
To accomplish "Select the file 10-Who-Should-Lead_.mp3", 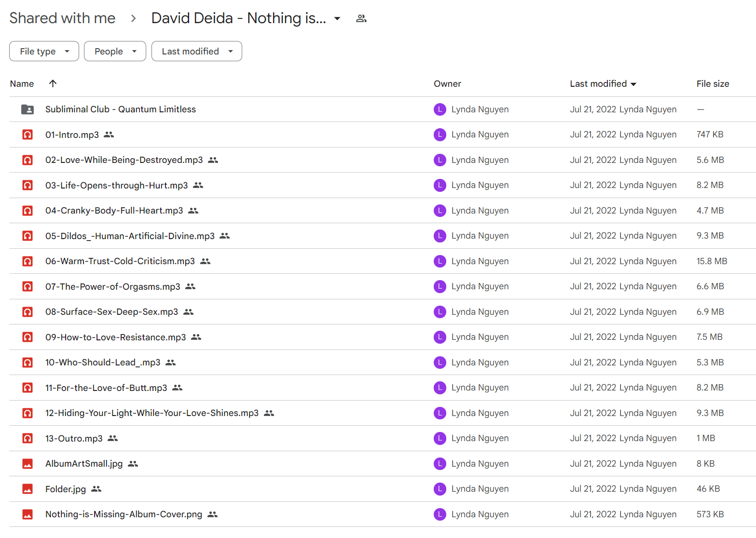I will pyautogui.click(x=103, y=363).
